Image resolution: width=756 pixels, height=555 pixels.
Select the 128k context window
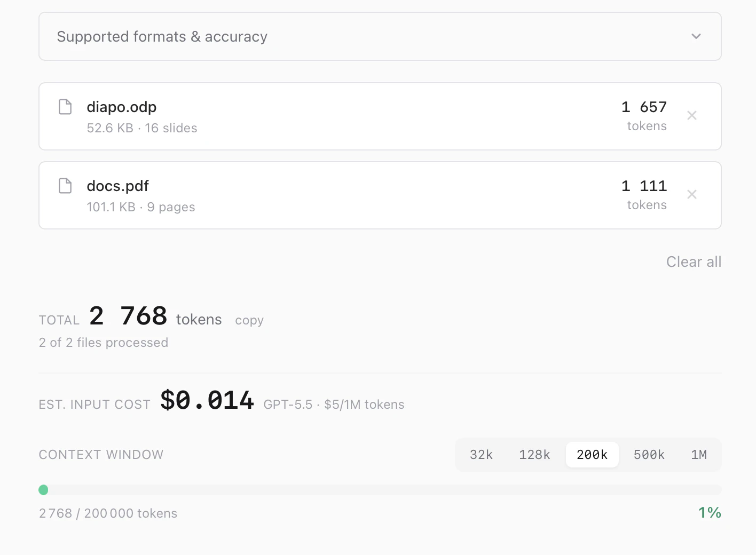coord(534,455)
